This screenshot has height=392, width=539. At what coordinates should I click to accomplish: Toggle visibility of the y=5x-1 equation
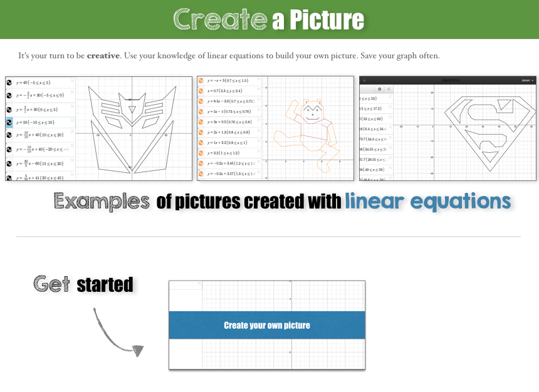pos(202,111)
